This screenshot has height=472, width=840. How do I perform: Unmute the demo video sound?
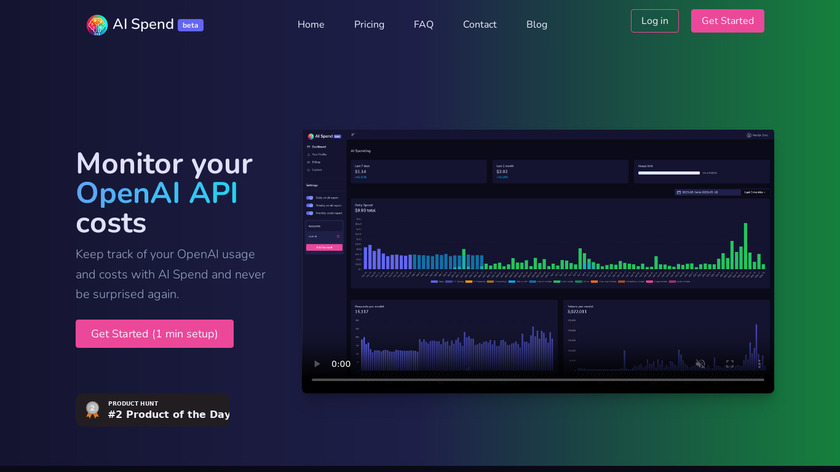click(x=700, y=364)
